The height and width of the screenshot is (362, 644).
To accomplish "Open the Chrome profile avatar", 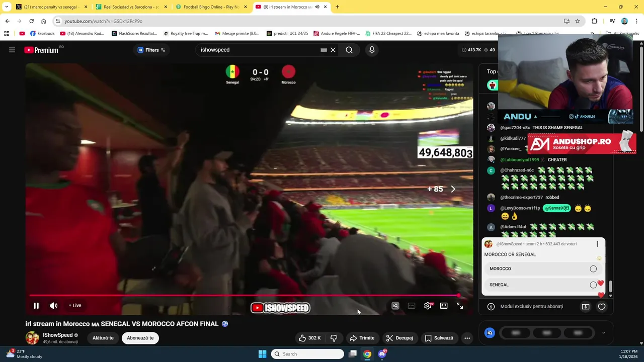I will (x=624, y=21).
